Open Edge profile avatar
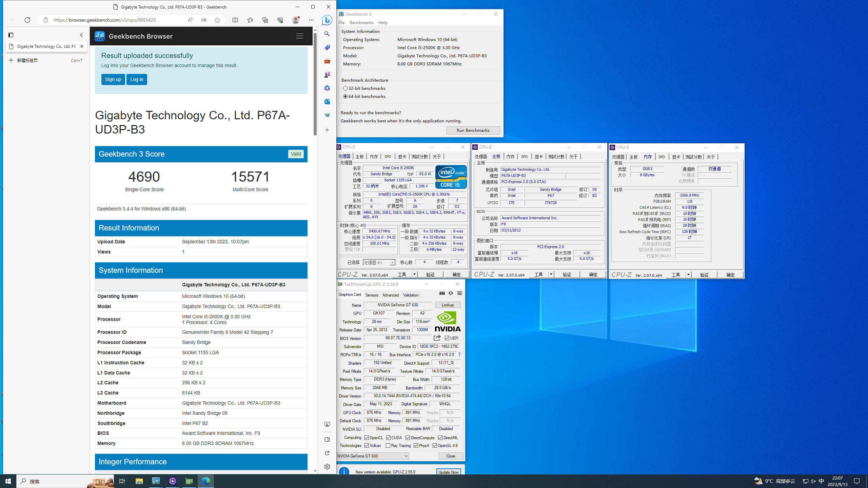 [x=296, y=20]
